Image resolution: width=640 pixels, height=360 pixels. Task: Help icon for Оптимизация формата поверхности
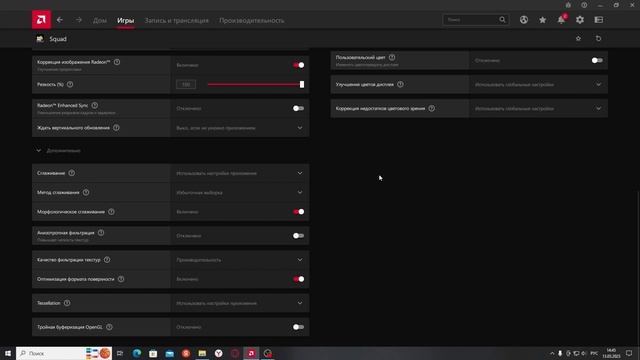pyautogui.click(x=121, y=279)
